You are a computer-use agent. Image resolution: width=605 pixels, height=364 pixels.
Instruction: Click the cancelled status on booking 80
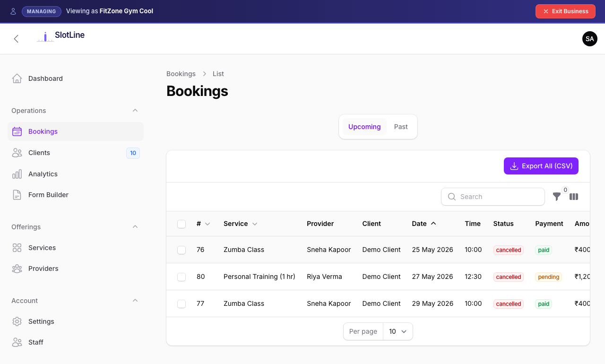pos(509,277)
